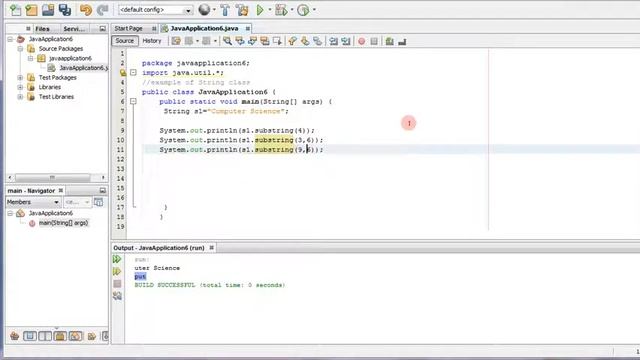This screenshot has height=360, width=640.
Task: Toggle Show Inherited Members filter in Navigator
Action: point(15,336)
